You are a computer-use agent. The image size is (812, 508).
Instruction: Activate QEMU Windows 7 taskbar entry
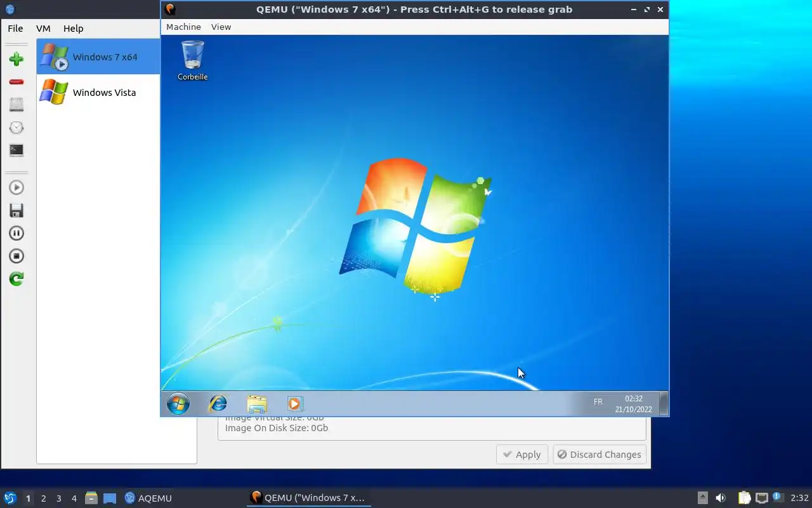(309, 498)
